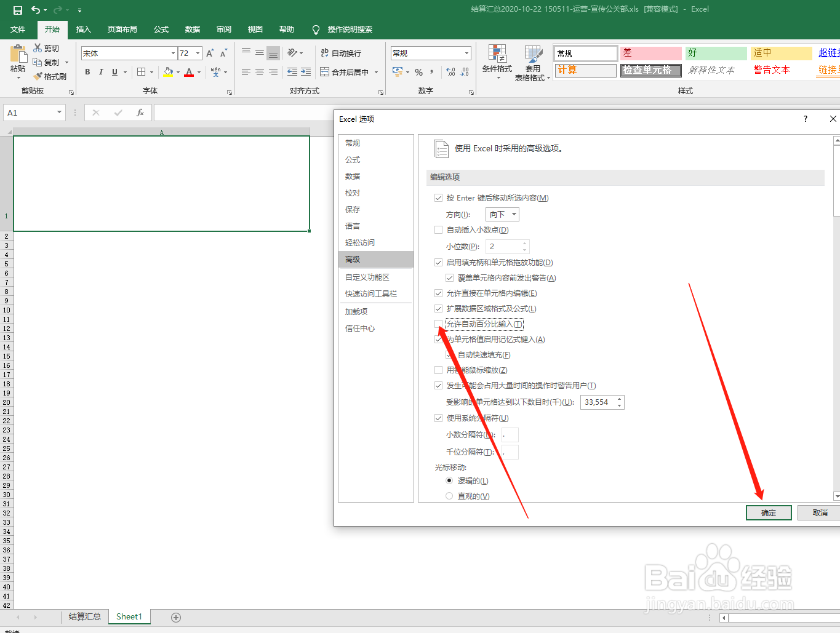Toggle 覆盖单元格内容前发出警告 checkbox

click(x=450, y=278)
